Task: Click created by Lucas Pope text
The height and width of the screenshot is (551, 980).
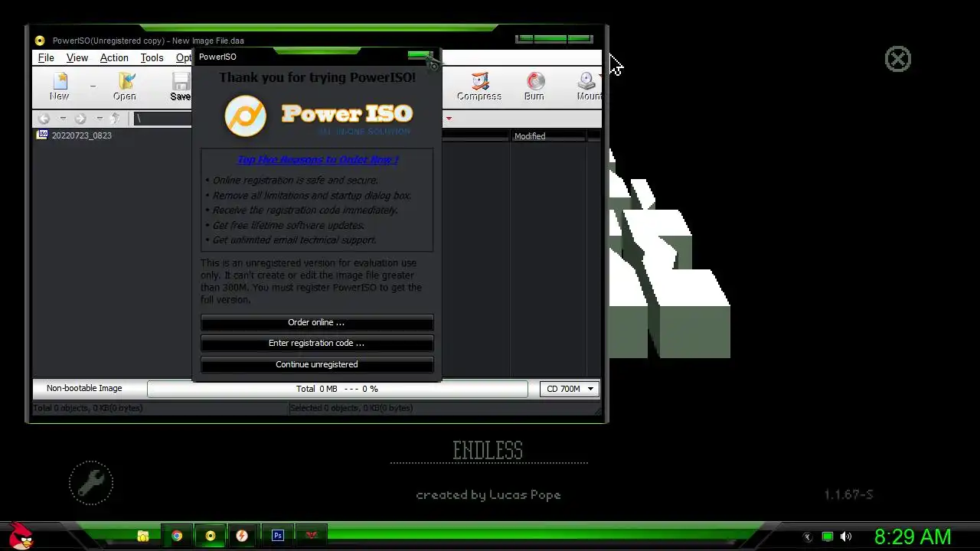Action: coord(488,495)
